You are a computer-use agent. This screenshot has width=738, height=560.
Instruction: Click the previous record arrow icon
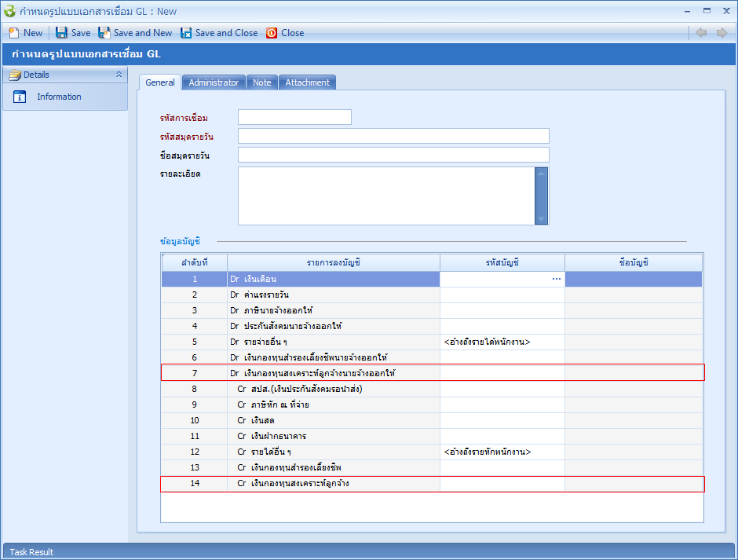click(701, 33)
